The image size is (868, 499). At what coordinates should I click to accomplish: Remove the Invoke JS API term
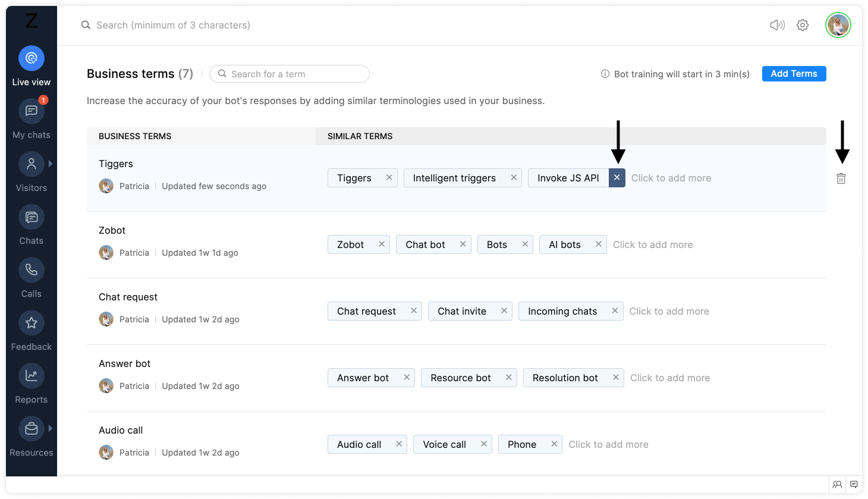[617, 178]
